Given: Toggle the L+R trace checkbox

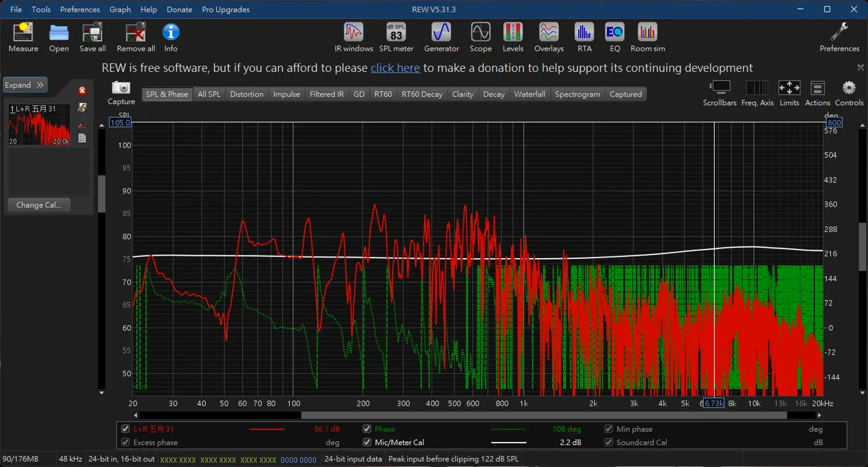Looking at the screenshot, I should tap(125, 428).
